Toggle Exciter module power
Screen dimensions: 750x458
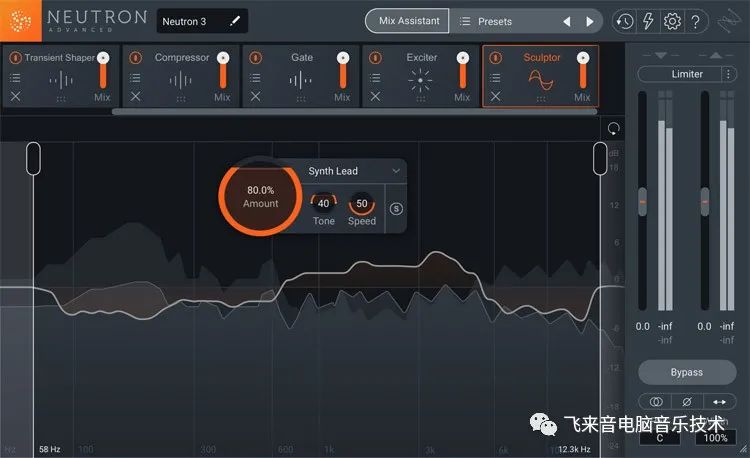pyautogui.click(x=375, y=57)
